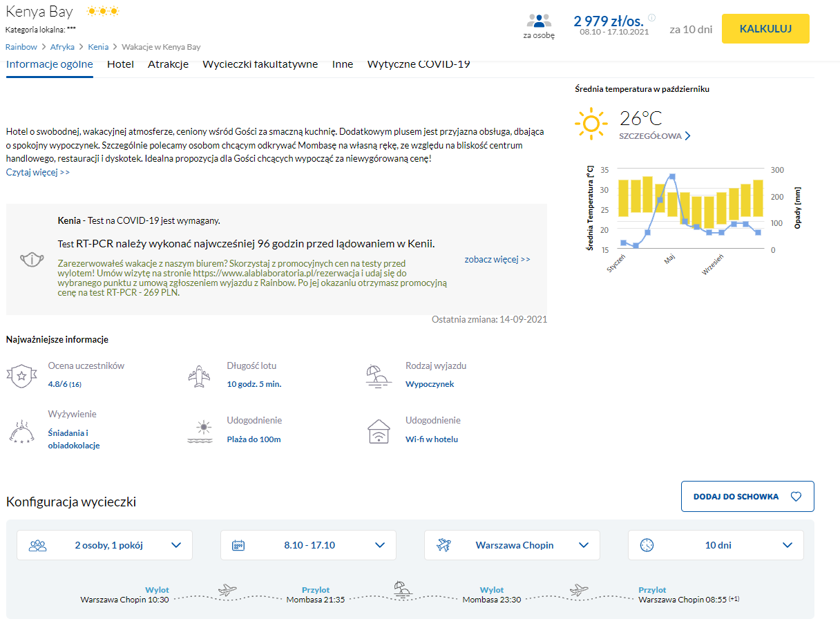Click the beach umbrella trip type icon

[x=378, y=375]
